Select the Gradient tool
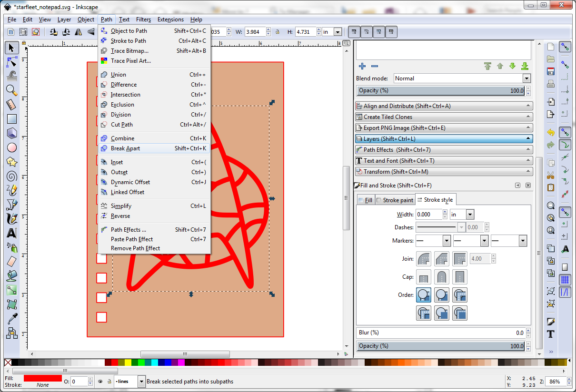The width and height of the screenshot is (576, 392). click(x=12, y=290)
